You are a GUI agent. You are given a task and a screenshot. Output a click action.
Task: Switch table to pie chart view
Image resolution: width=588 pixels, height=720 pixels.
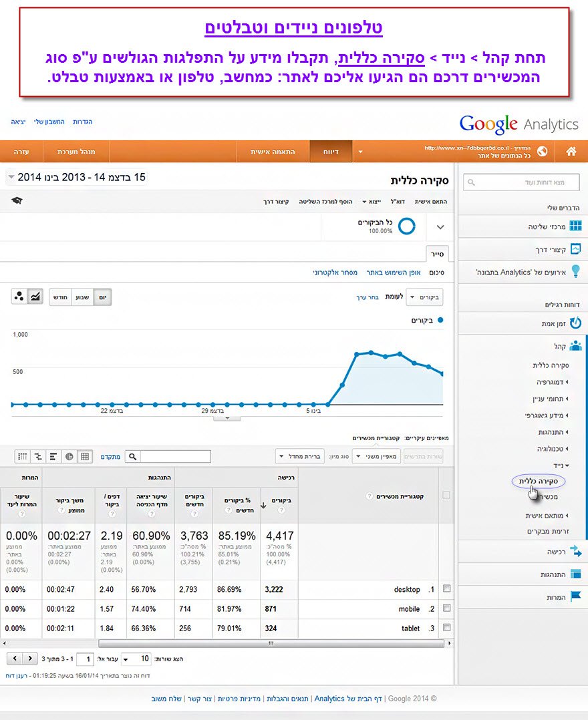point(69,457)
